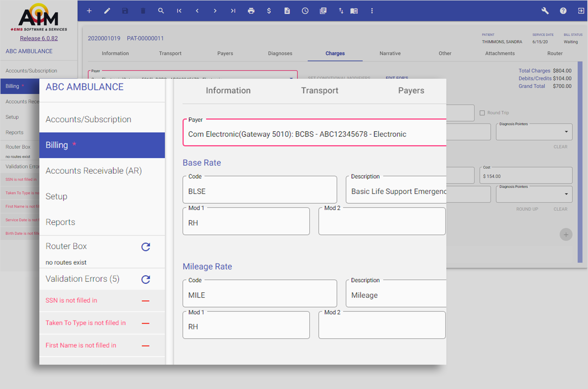588x389 pixels.
Task: Click the clock history icon
Action: 305,11
